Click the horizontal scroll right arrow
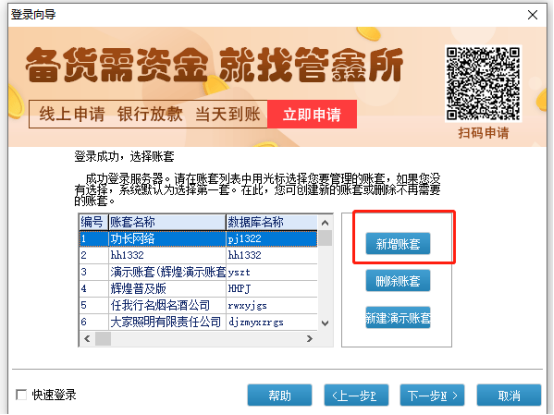The height and width of the screenshot is (415, 554). (310, 339)
